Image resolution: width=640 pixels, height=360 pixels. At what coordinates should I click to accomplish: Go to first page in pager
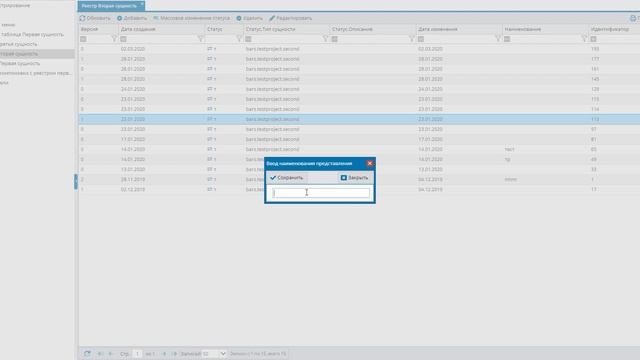(x=100, y=353)
